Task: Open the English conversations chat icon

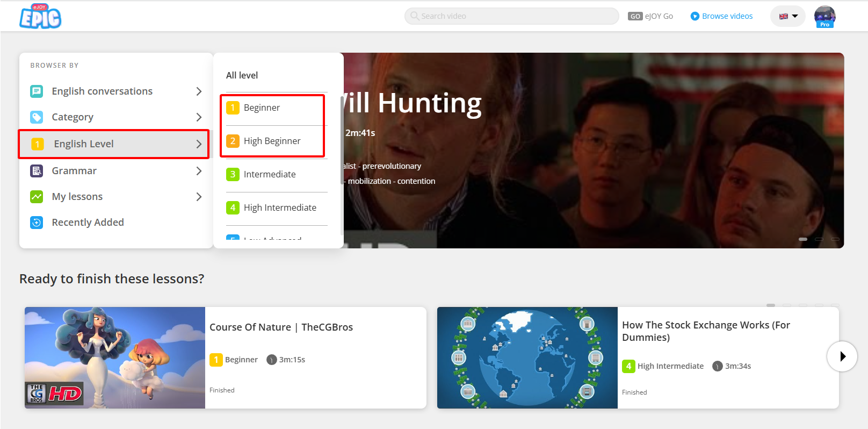Action: [x=37, y=91]
